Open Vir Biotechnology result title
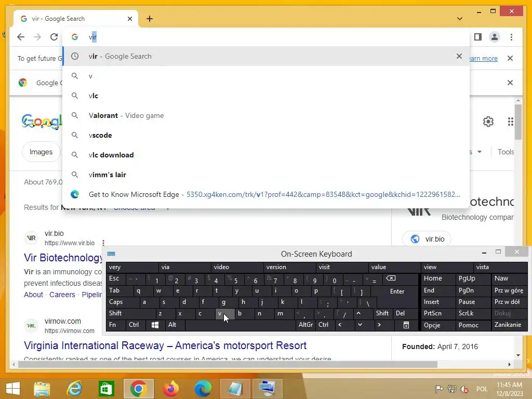532x399 pixels. [x=63, y=258]
